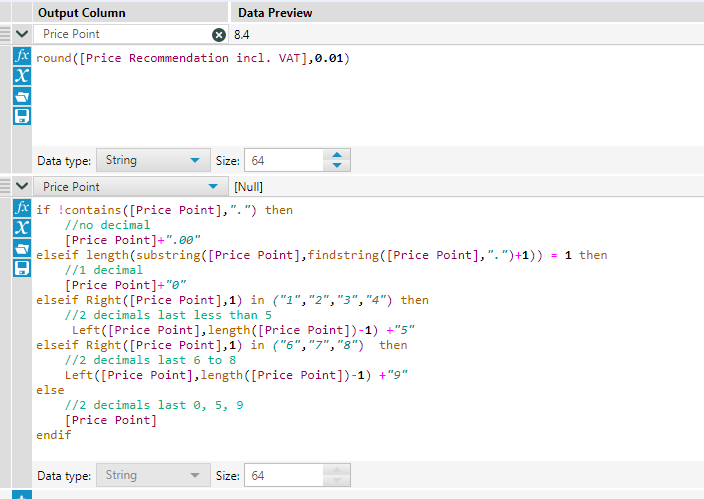Clear the first Price Point output column
Screen dimensions: 704x499
click(219, 34)
